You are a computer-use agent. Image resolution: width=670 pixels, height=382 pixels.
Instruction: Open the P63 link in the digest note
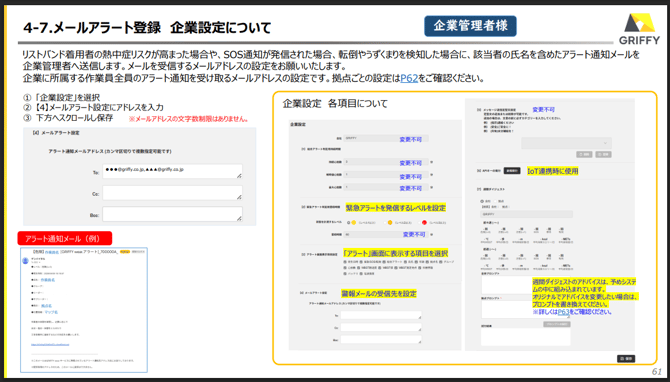click(x=564, y=312)
